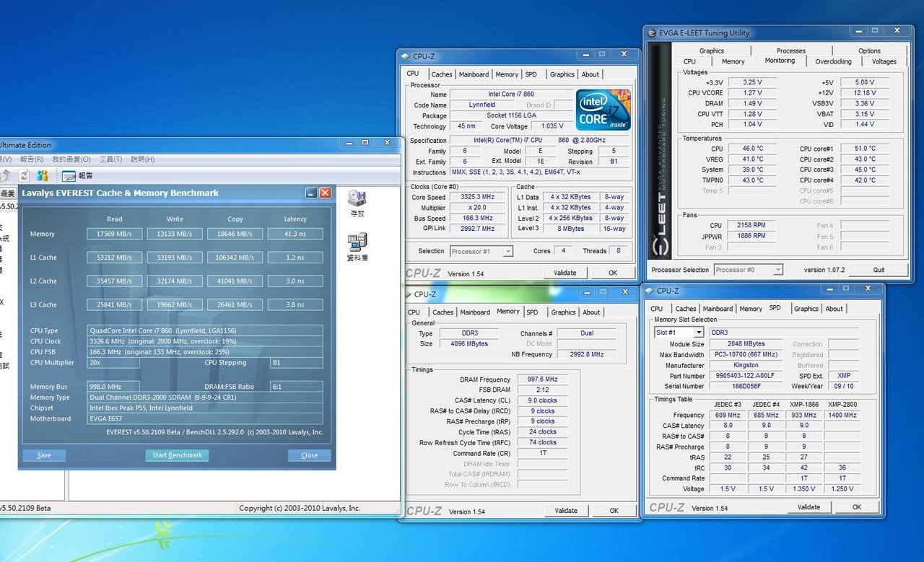
Task: Click DRAM Frequency field 997.6 MHz
Action: [541, 379]
